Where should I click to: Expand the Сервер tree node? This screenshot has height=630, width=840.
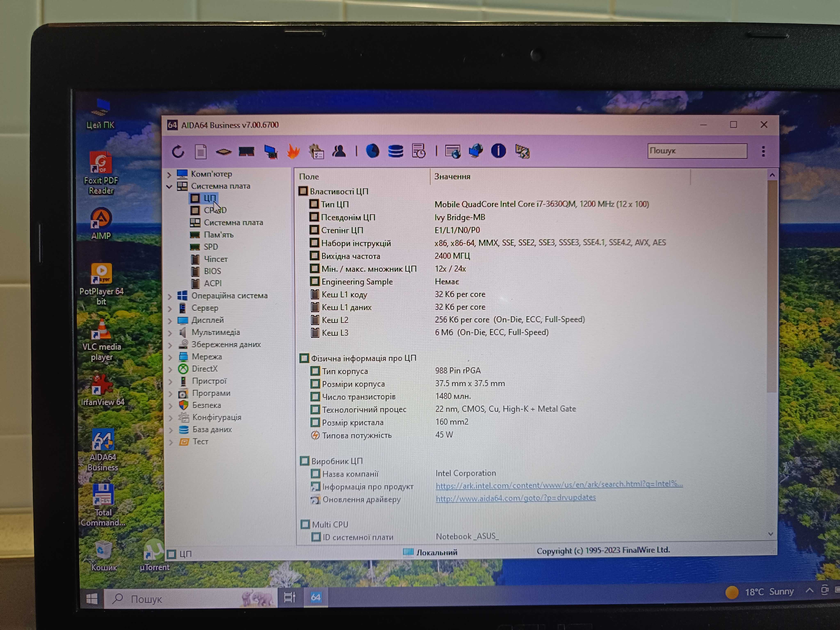[170, 308]
